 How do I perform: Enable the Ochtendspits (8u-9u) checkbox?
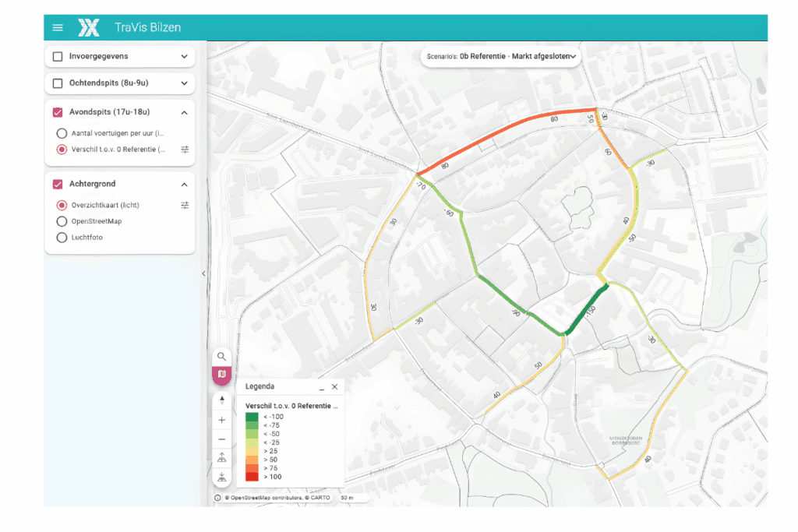(x=58, y=83)
